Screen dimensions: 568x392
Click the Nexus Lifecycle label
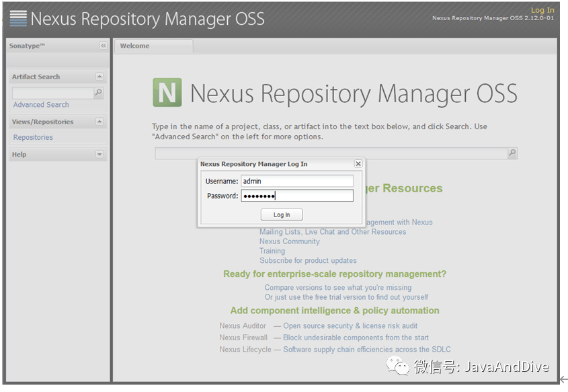[245, 349]
